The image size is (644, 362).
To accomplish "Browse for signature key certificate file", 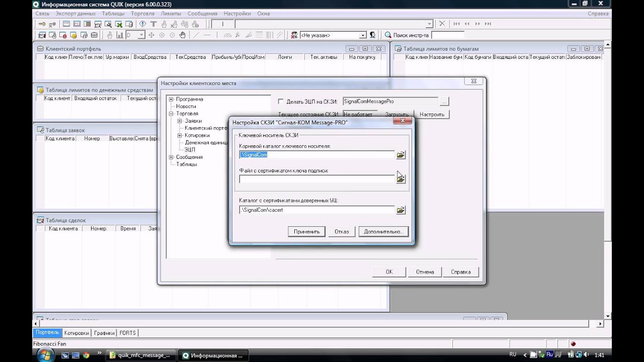I will coord(400,179).
